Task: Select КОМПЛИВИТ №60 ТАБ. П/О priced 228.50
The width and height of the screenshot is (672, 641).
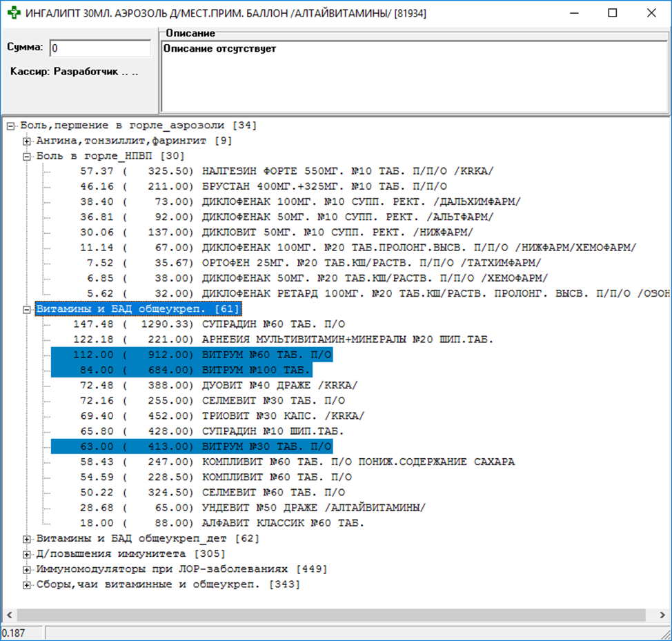Action: click(216, 477)
